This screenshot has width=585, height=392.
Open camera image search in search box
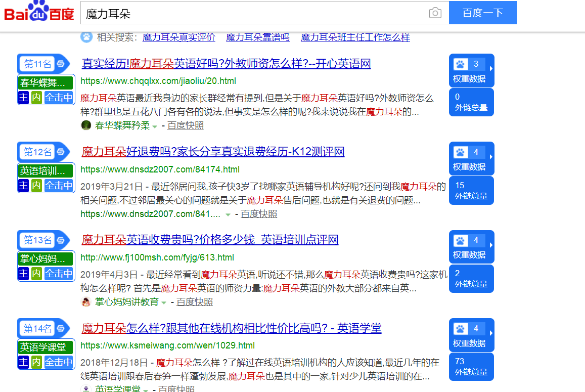click(435, 13)
